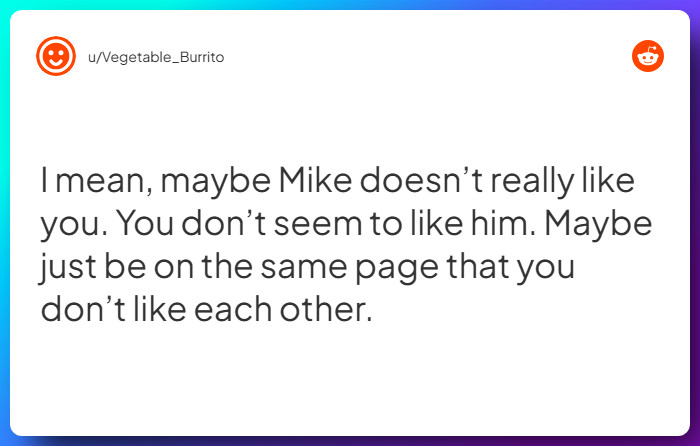This screenshot has width=700, height=446.
Task: Select the word "doesn't" in the first line
Action: click(421, 180)
